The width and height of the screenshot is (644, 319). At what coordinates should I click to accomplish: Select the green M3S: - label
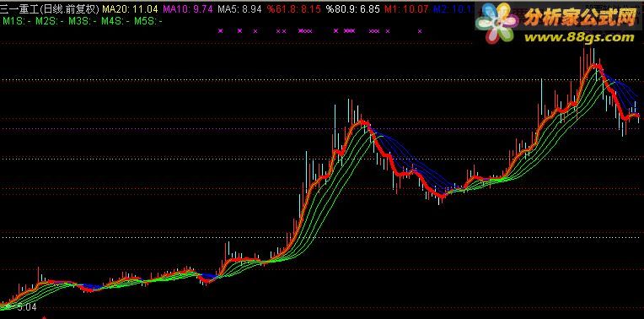click(82, 21)
